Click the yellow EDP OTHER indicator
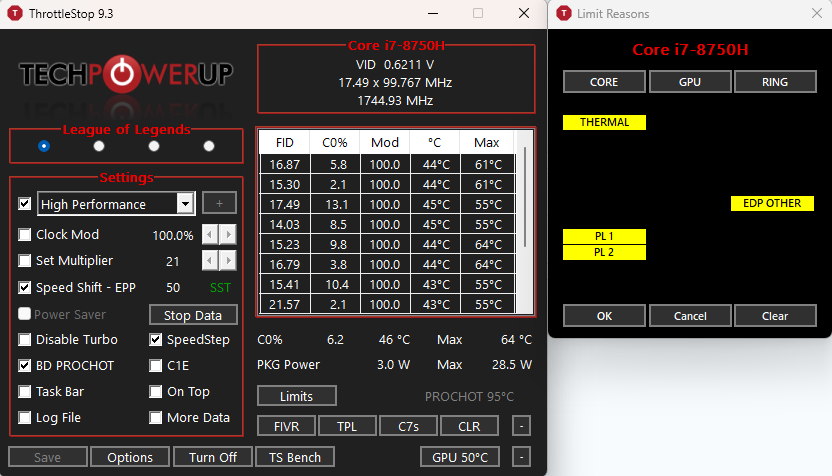Viewport: 832px width, 476px height. [772, 203]
